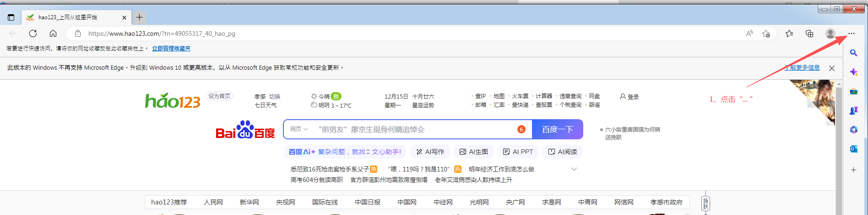The height and width of the screenshot is (215, 868).
Task: Open the 网盘 link
Action: 594,96
